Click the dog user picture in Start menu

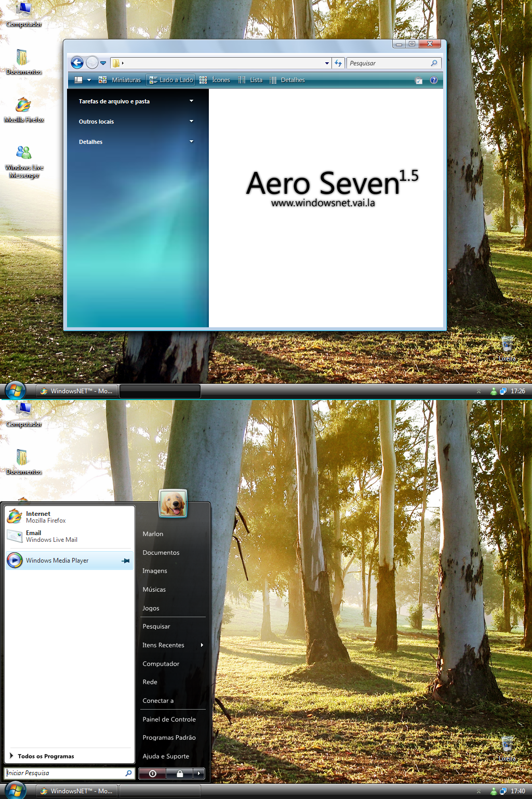click(x=173, y=503)
